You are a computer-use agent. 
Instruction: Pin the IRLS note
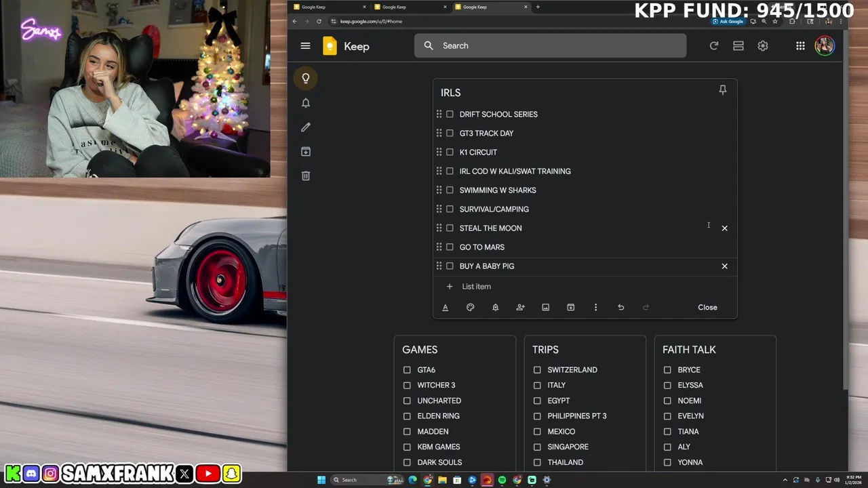pos(723,89)
